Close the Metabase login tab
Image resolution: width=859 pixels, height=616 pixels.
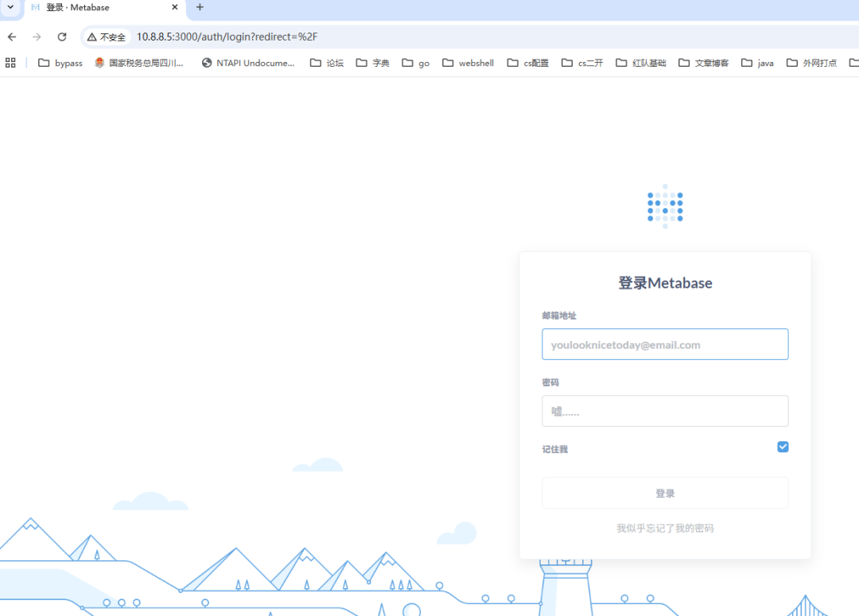tap(175, 7)
